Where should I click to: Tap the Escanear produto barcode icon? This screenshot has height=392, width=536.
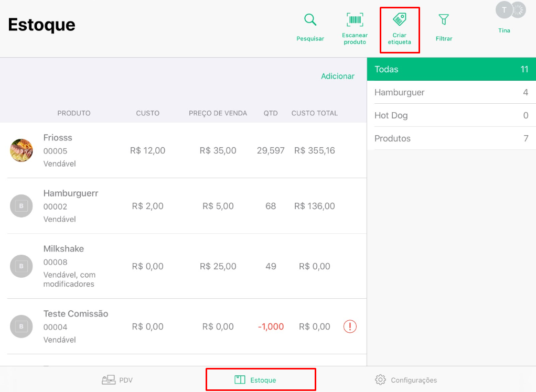point(355,20)
